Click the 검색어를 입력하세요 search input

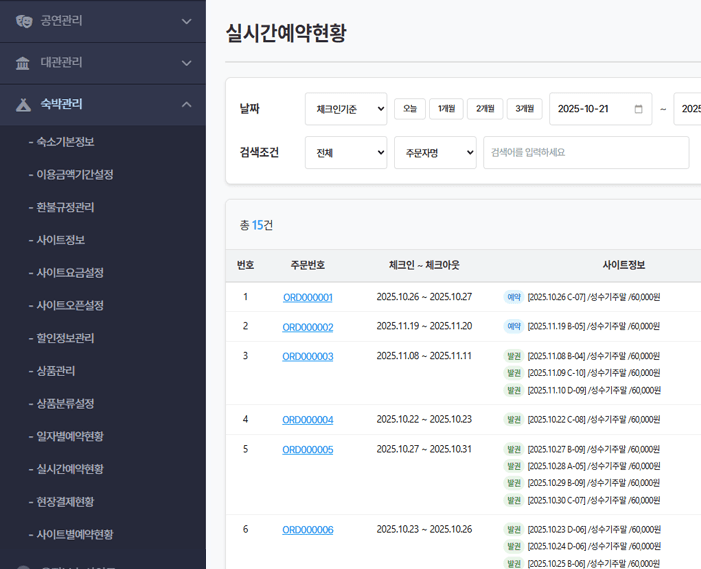click(x=585, y=153)
